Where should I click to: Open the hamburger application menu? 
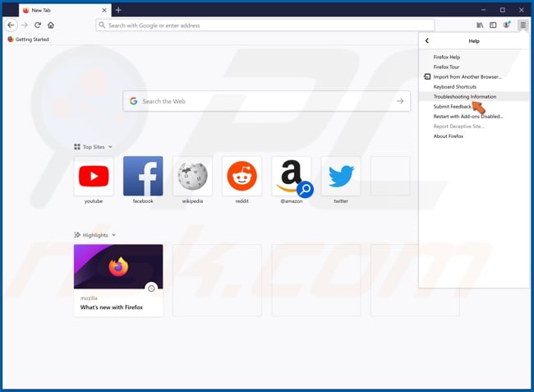[522, 25]
